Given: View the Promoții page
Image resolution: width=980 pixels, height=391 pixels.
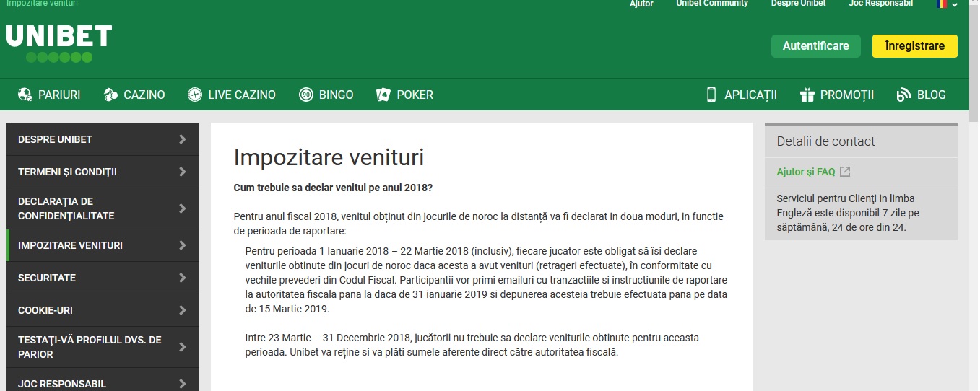Looking at the screenshot, I should [x=837, y=95].
